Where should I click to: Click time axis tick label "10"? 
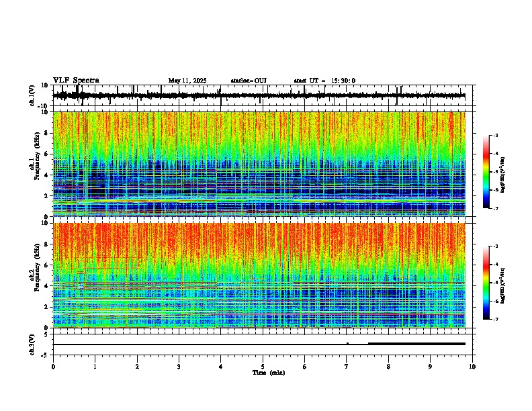click(472, 366)
